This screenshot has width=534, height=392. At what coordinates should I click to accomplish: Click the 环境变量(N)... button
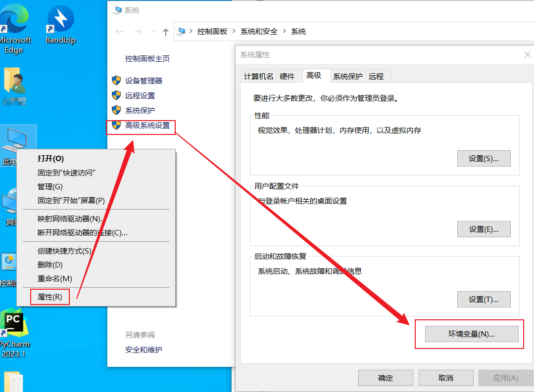(471, 334)
